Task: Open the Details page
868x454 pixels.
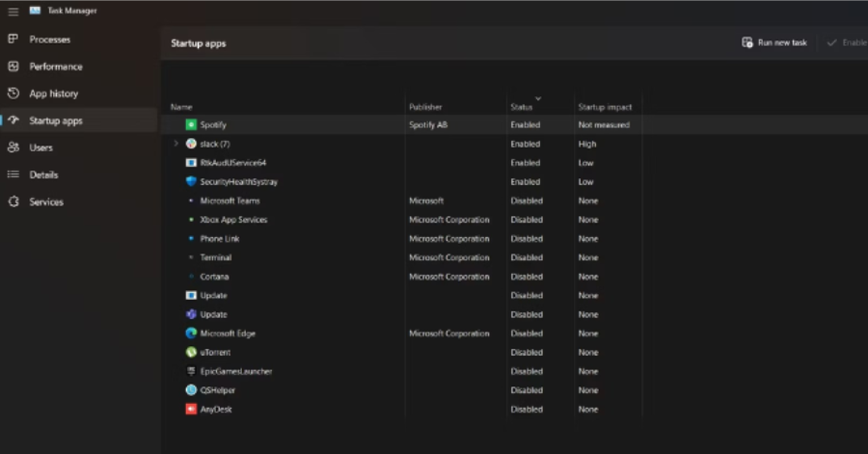Action: coord(79,174)
